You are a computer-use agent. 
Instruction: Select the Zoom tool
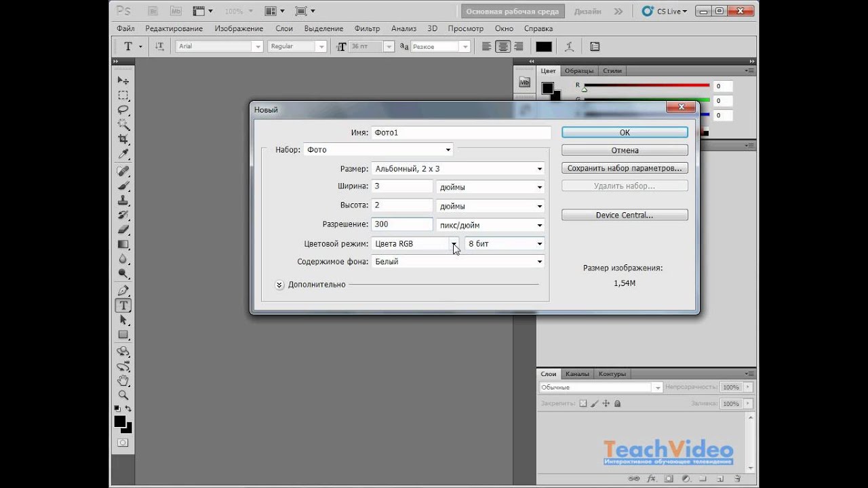[x=123, y=394]
